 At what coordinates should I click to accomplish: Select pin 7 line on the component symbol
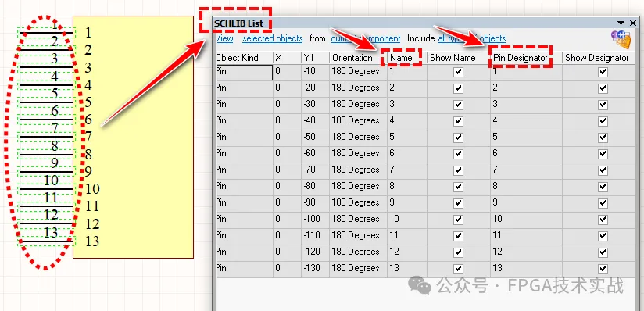(x=46, y=137)
